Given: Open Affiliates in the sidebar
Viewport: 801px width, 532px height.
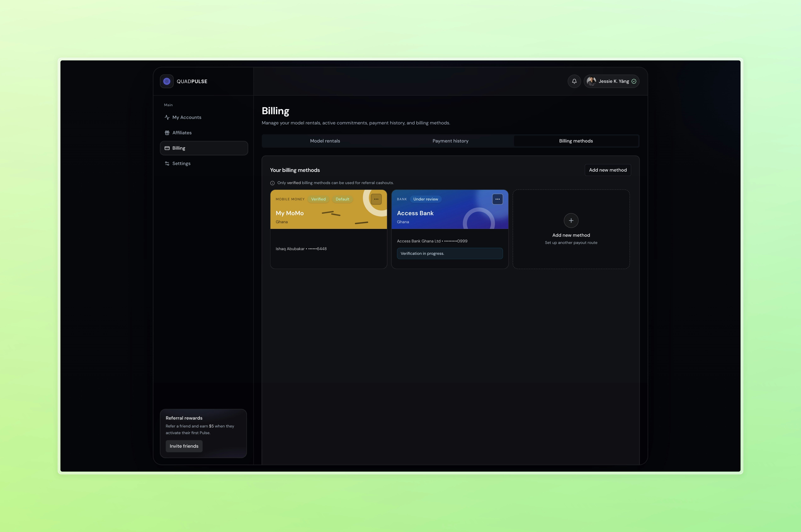Looking at the screenshot, I should [x=182, y=133].
